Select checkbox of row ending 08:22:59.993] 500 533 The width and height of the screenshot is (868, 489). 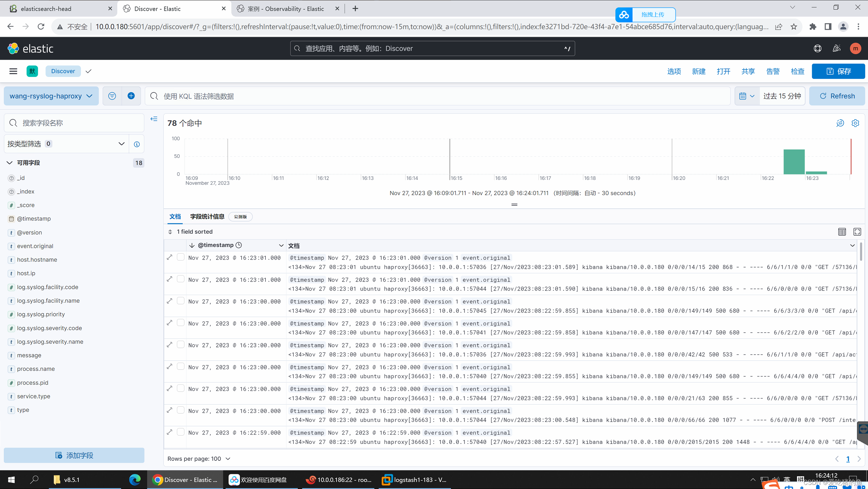[181, 345]
